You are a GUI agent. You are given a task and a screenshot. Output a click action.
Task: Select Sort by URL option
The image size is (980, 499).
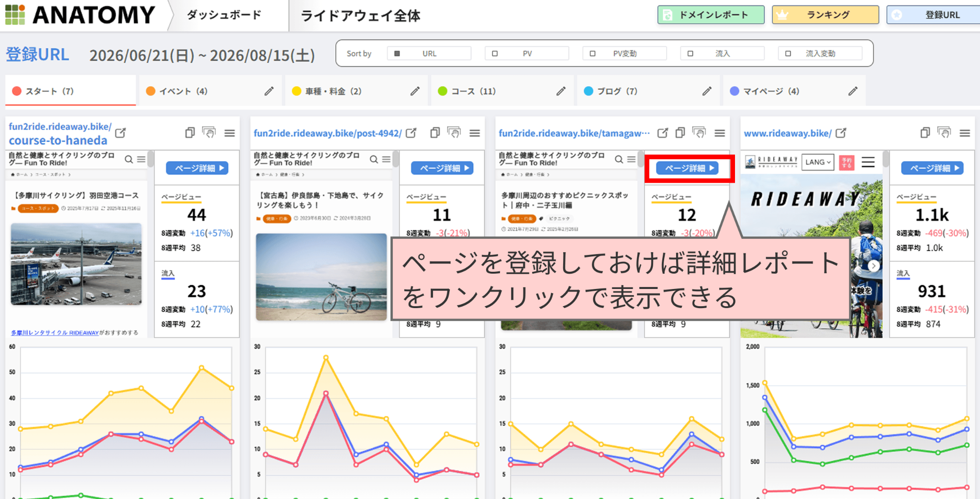coord(429,54)
